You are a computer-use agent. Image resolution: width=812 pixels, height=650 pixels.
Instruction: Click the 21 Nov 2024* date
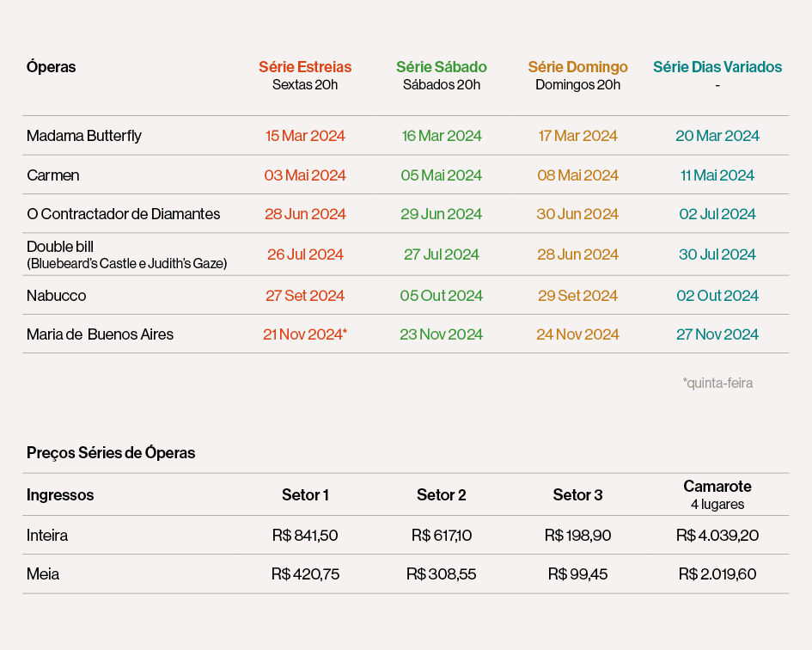click(x=305, y=334)
